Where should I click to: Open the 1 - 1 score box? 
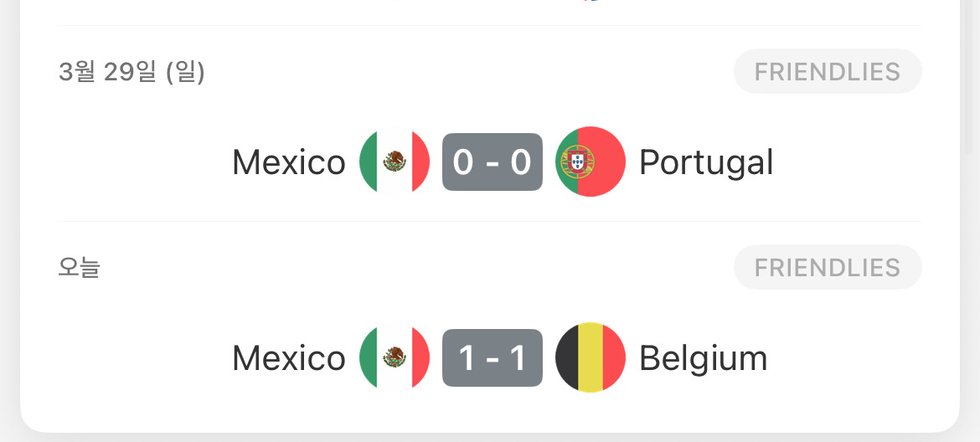[x=493, y=357]
